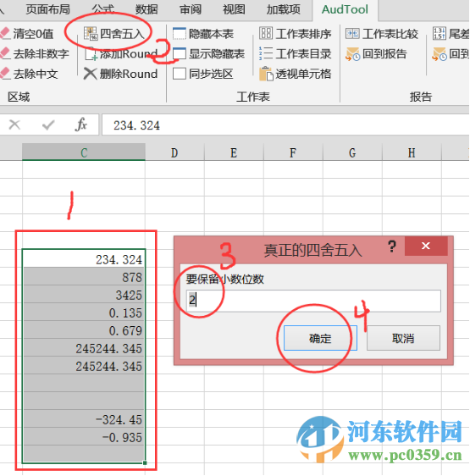
Task: Click the 添加Round icon
Action: click(91, 53)
